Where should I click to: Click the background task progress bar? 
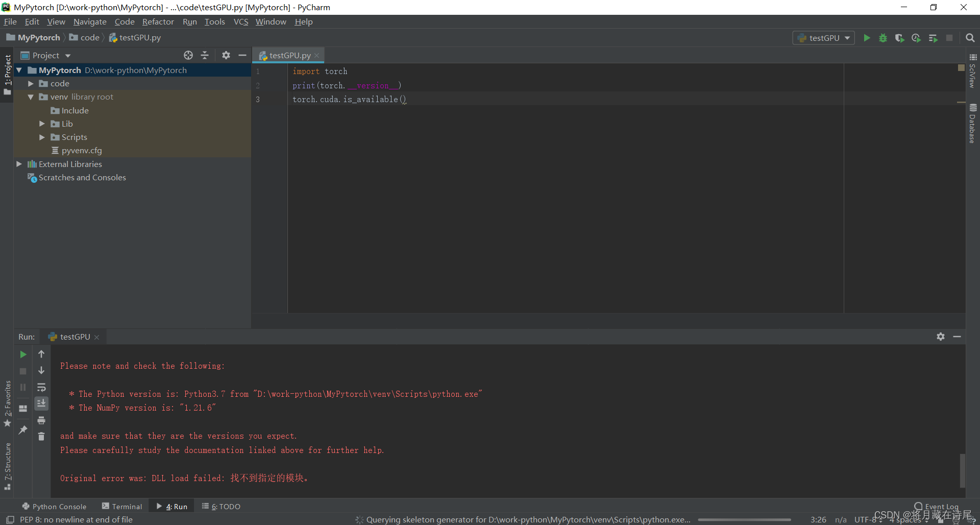point(744,519)
